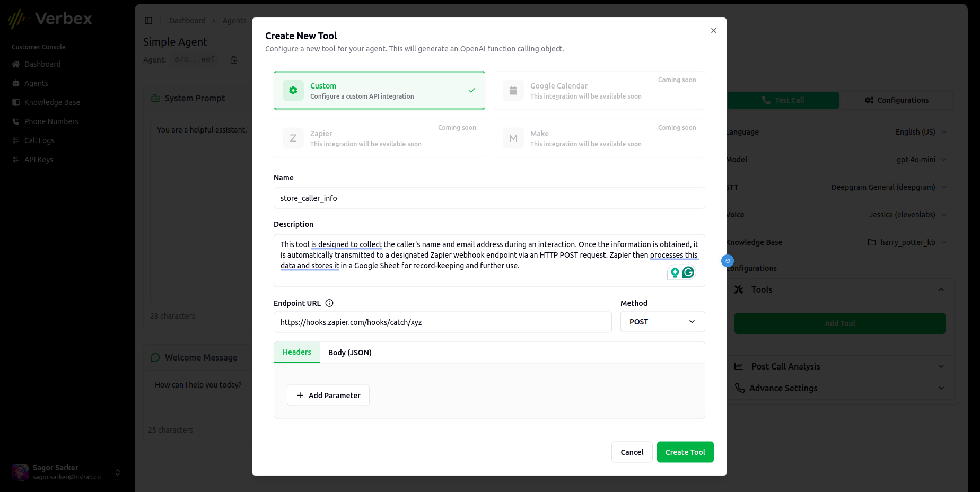Click the API Keys icon in sidebar
The height and width of the screenshot is (492, 980).
click(16, 160)
